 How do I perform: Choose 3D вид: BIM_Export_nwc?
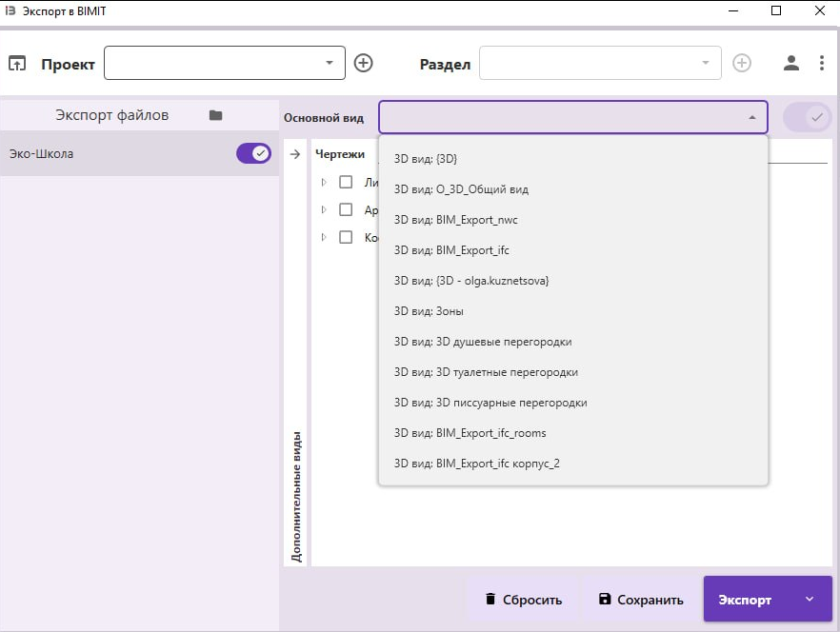(x=573, y=220)
